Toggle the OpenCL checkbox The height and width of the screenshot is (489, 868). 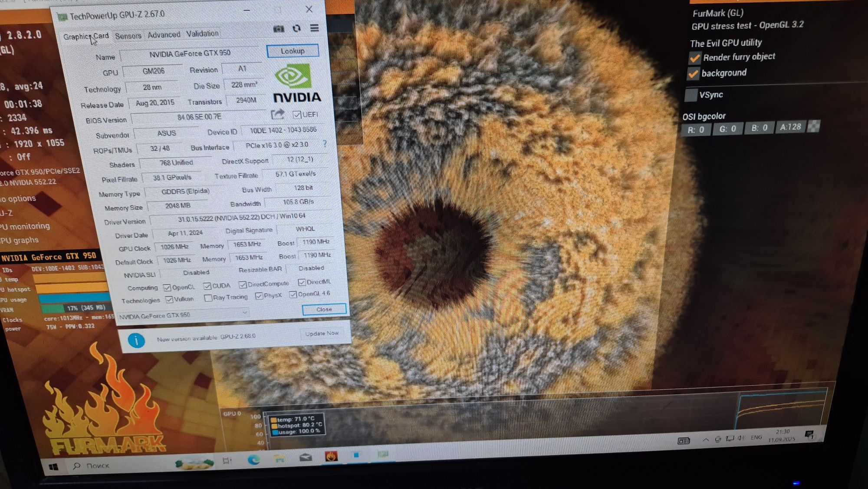(x=167, y=287)
